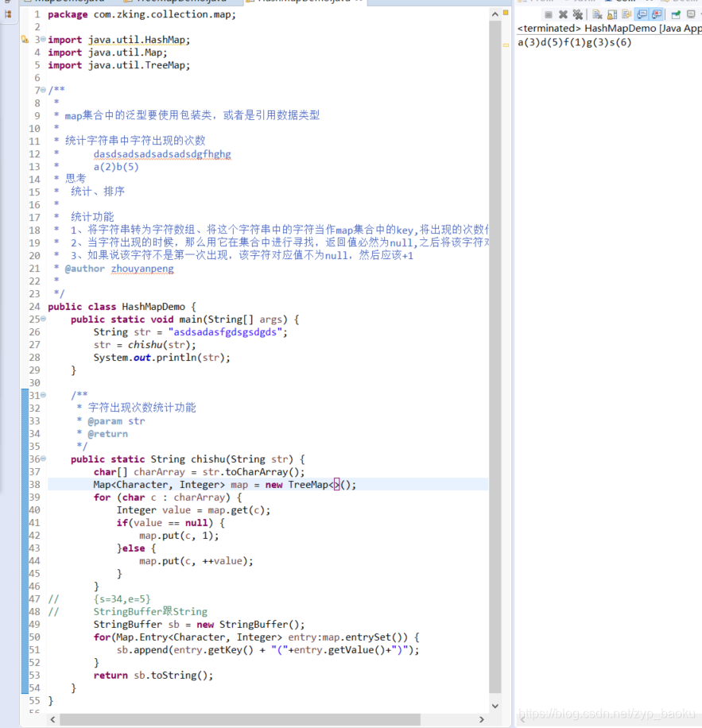702x728 pixels.
Task: Click the package com.zking.collection.map line
Action: click(x=142, y=14)
